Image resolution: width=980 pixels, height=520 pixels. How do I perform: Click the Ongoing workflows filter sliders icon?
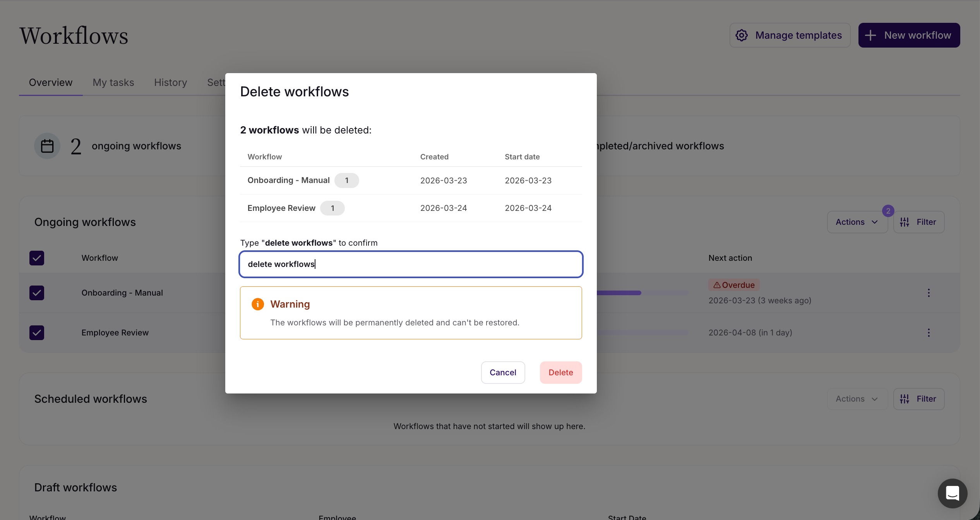(x=905, y=222)
